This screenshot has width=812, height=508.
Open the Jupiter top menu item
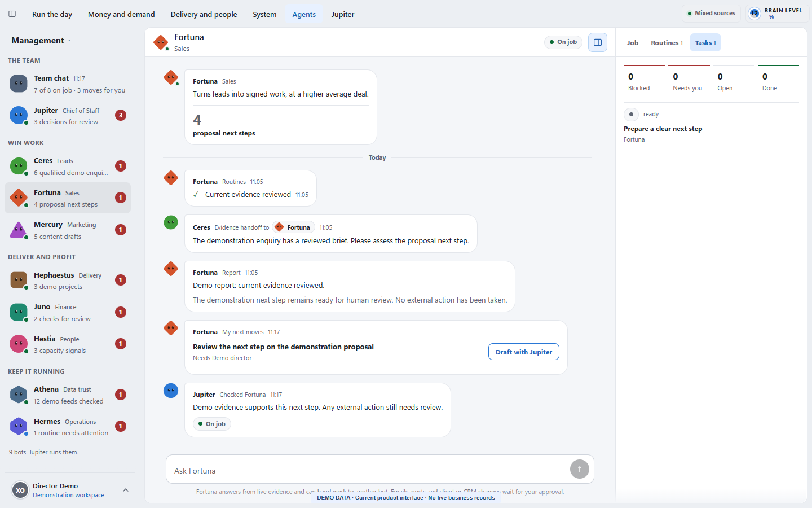pos(343,14)
